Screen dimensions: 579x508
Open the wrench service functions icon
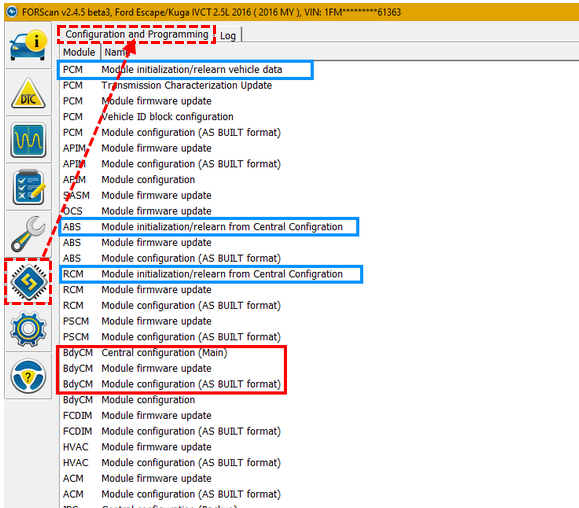click(28, 234)
